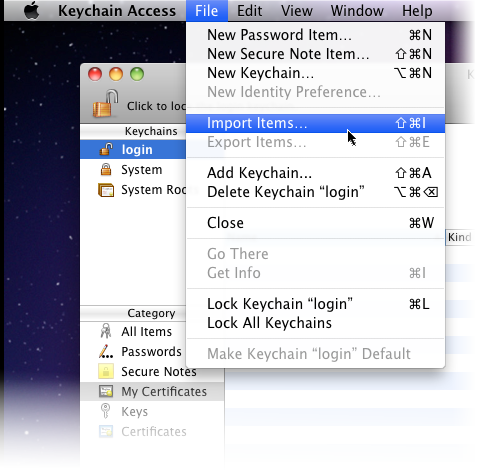Click the Kind column header
This screenshot has height=474, width=487.
point(459,237)
